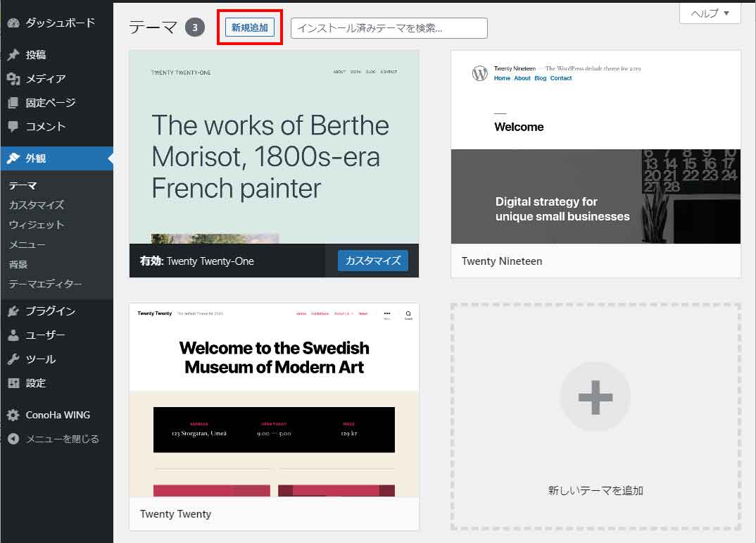The height and width of the screenshot is (543, 756).
Task: Click the large plus icon to add theme
Action: (596, 397)
